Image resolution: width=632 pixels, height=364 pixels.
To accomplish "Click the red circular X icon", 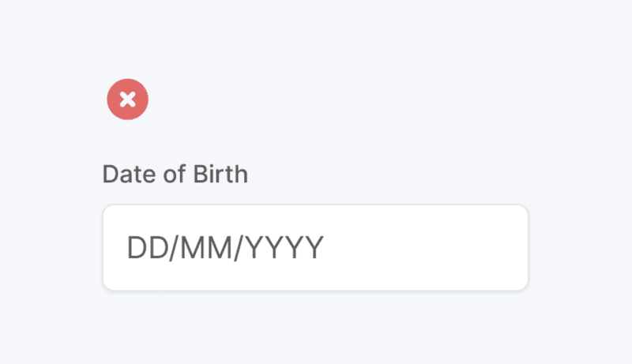I will [127, 99].
